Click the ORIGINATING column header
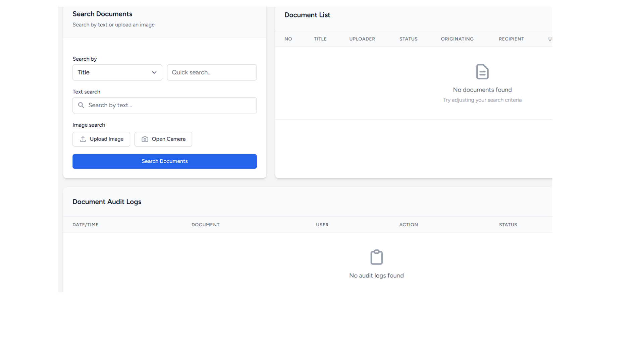The height and width of the screenshot is (362, 644). tap(457, 39)
